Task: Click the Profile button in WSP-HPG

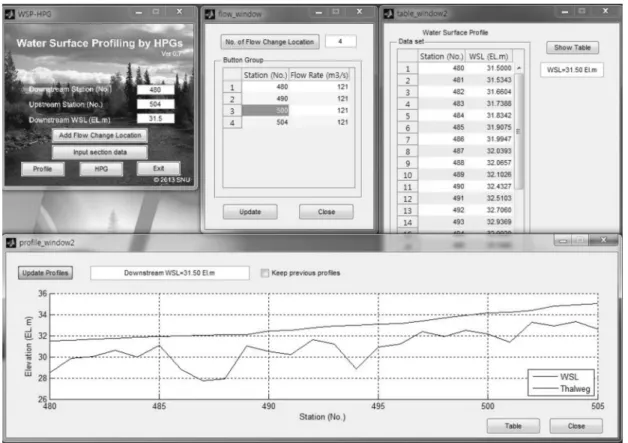Action: click(x=42, y=169)
